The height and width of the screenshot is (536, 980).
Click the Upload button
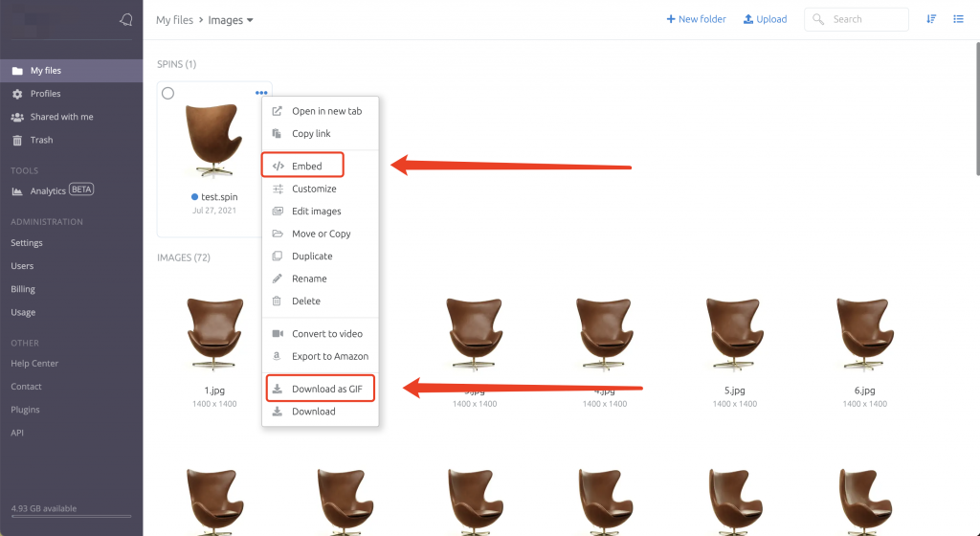click(x=765, y=19)
